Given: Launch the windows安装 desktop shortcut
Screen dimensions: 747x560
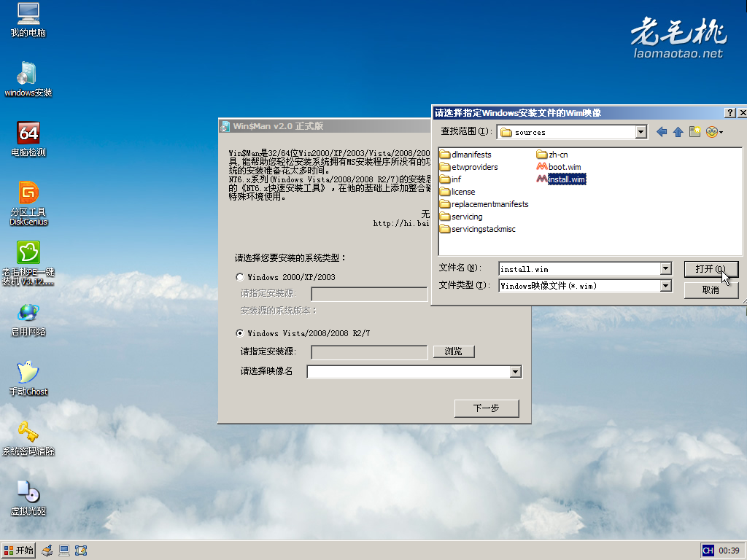Looking at the screenshot, I should pyautogui.click(x=28, y=79).
